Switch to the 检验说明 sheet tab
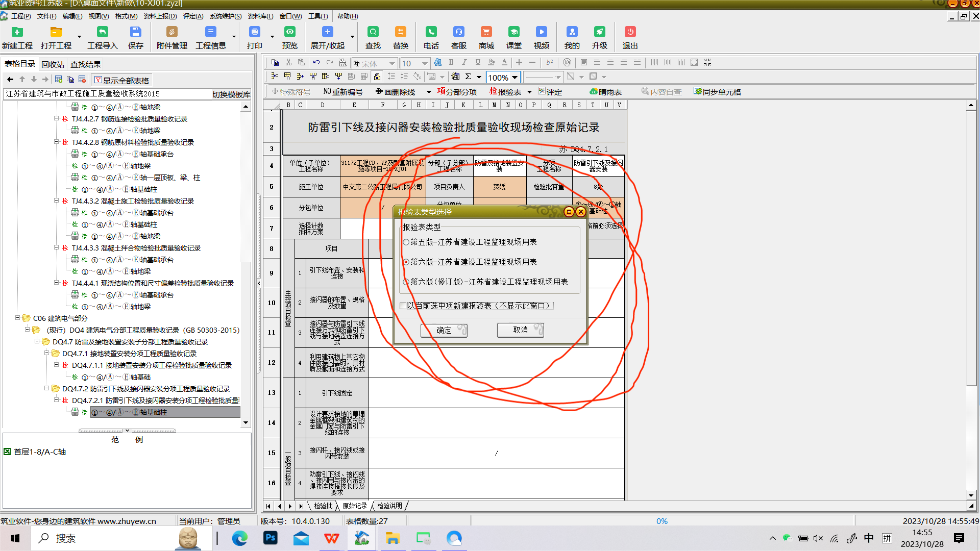The width and height of the screenshot is (980, 551). (x=389, y=506)
